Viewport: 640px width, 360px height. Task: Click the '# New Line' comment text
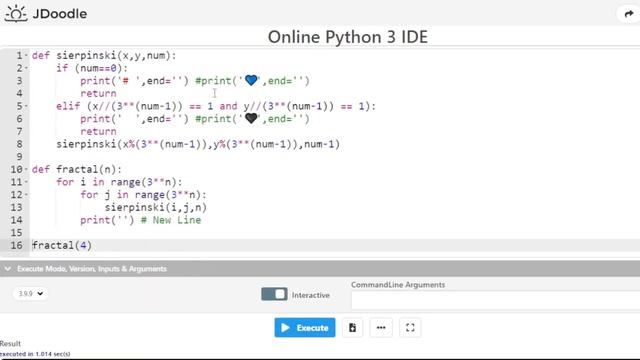pos(171,220)
